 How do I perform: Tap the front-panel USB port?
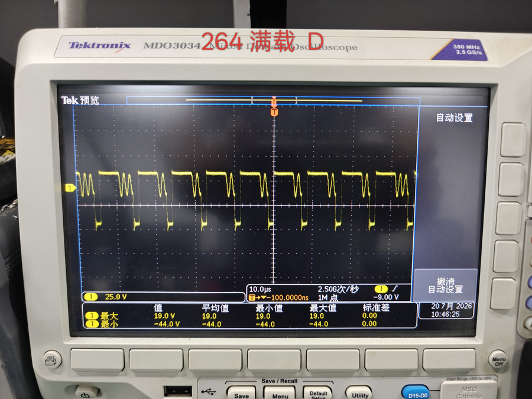pos(177,391)
